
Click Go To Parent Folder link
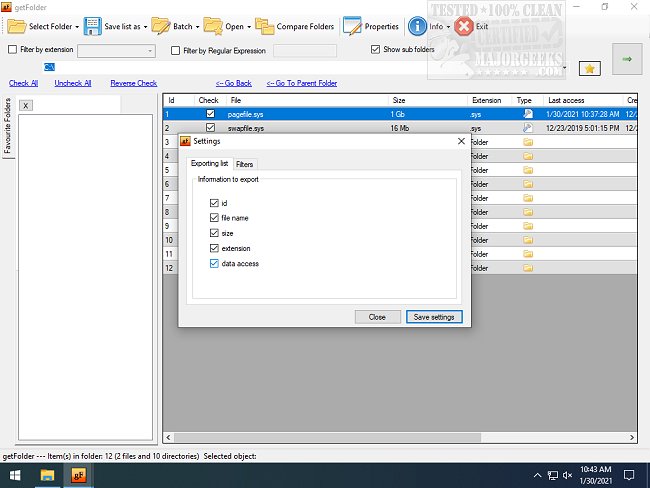[301, 83]
